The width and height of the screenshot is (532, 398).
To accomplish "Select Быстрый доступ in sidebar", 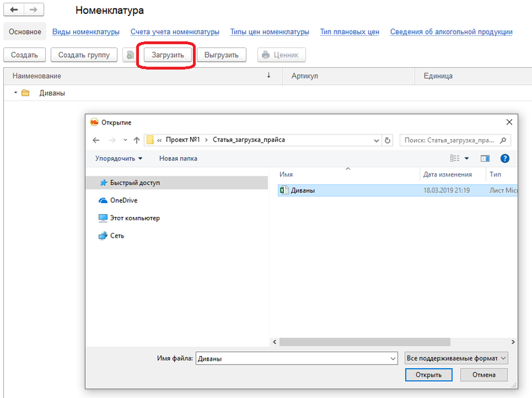I will tap(177, 183).
